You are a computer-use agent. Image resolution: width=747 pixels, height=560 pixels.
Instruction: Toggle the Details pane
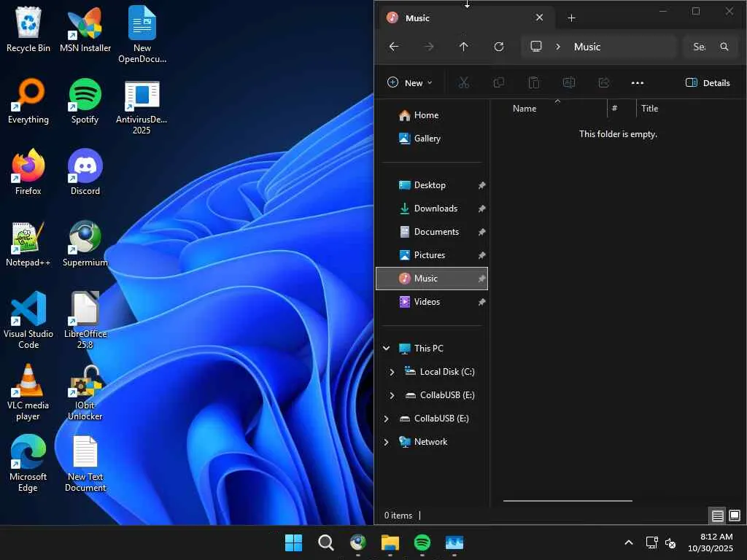click(708, 83)
